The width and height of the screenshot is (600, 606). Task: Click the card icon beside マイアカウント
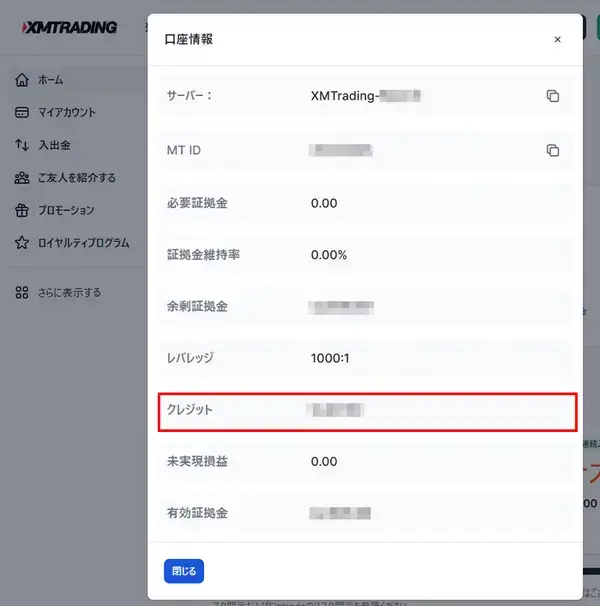coord(22,112)
